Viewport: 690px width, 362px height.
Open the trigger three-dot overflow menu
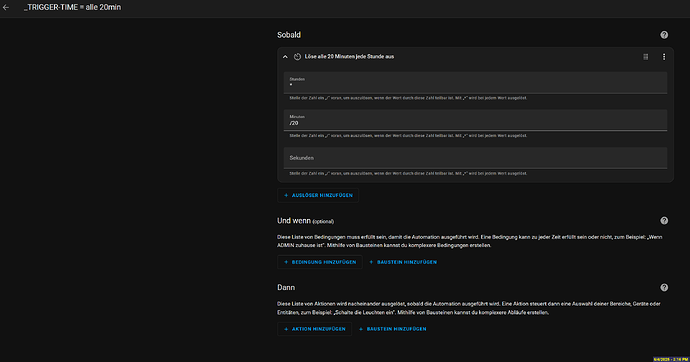tap(664, 57)
